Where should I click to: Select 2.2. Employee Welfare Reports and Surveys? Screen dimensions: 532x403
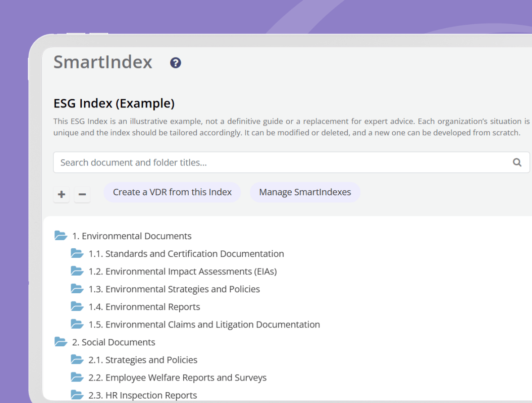point(177,377)
